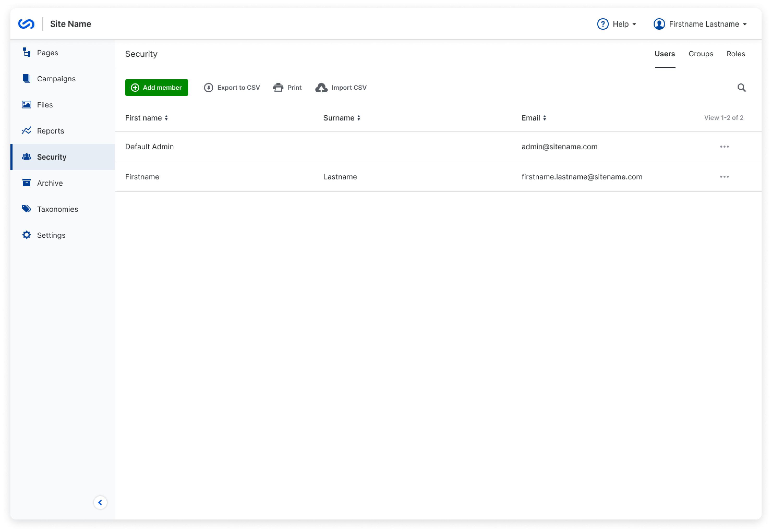
Task: Click the Pages site tree icon
Action: pyautogui.click(x=27, y=52)
